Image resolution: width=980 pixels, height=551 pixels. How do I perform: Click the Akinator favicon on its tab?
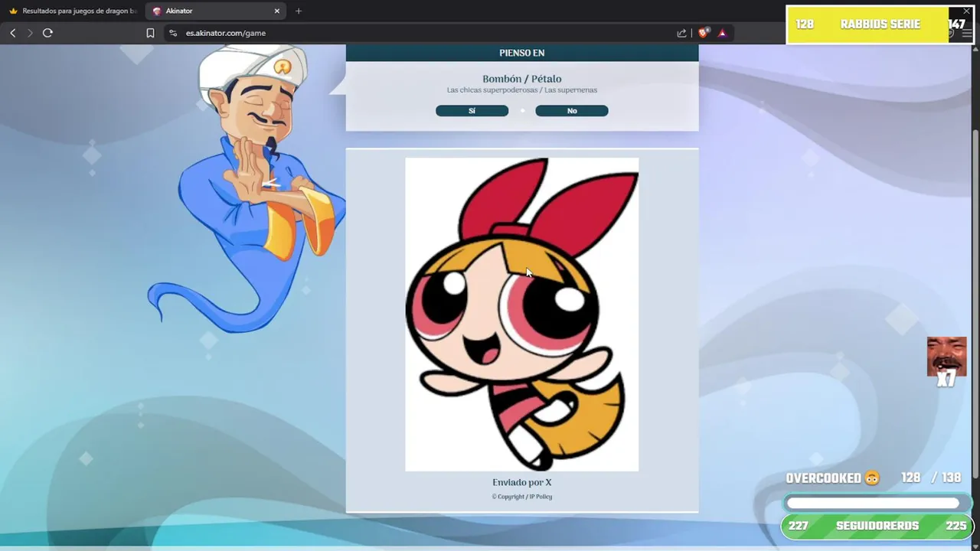click(x=157, y=11)
